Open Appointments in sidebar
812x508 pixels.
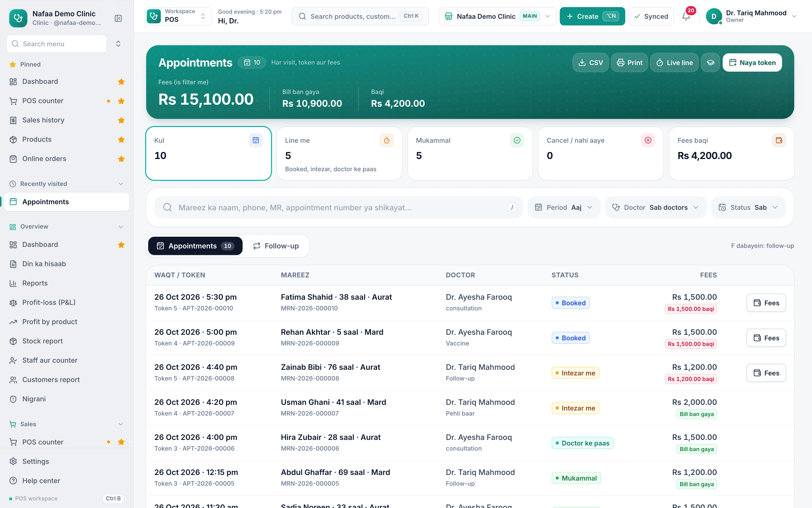(67, 202)
